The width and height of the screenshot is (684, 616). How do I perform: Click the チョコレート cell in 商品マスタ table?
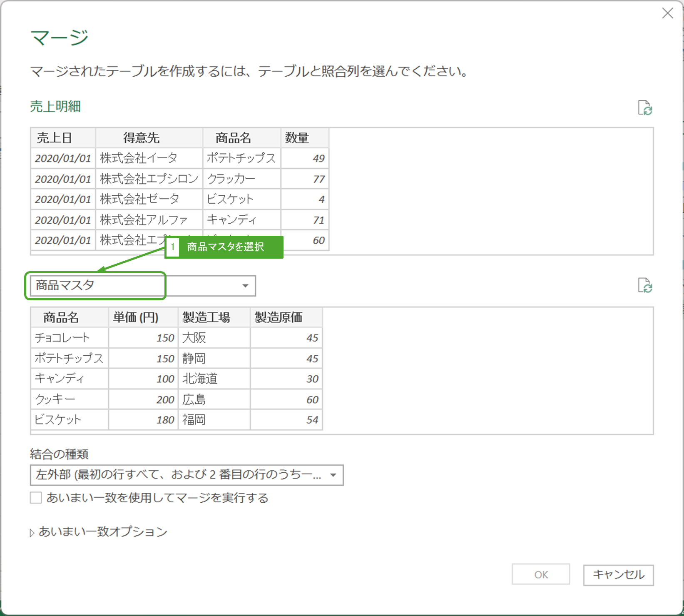[62, 338]
